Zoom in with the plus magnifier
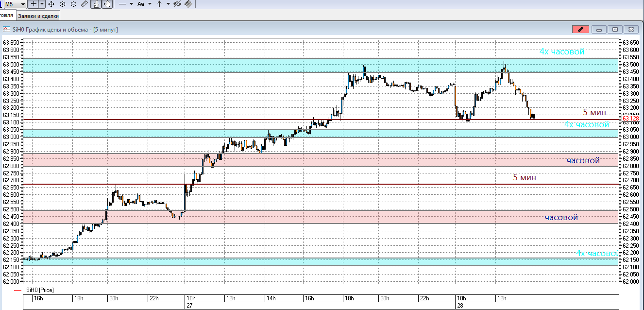Image resolution: width=644 pixels, height=310 pixels. tap(62, 4)
